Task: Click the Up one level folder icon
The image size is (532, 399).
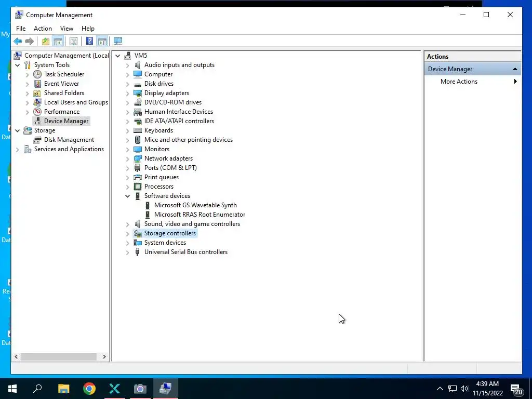Action: pos(46,42)
